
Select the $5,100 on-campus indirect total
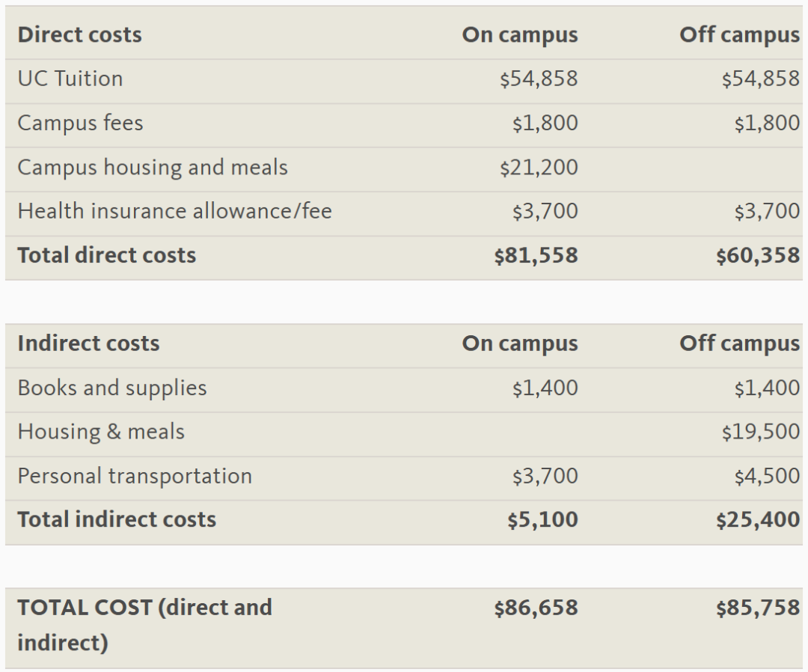pyautogui.click(x=542, y=519)
